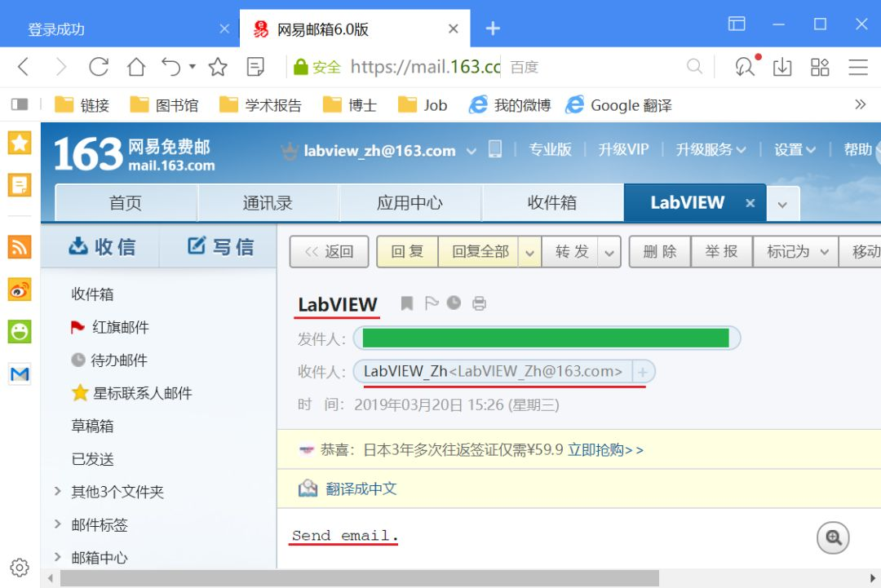Viewport: 881px width, 588px height.
Task: Open the browser home page icon
Action: pos(136,67)
